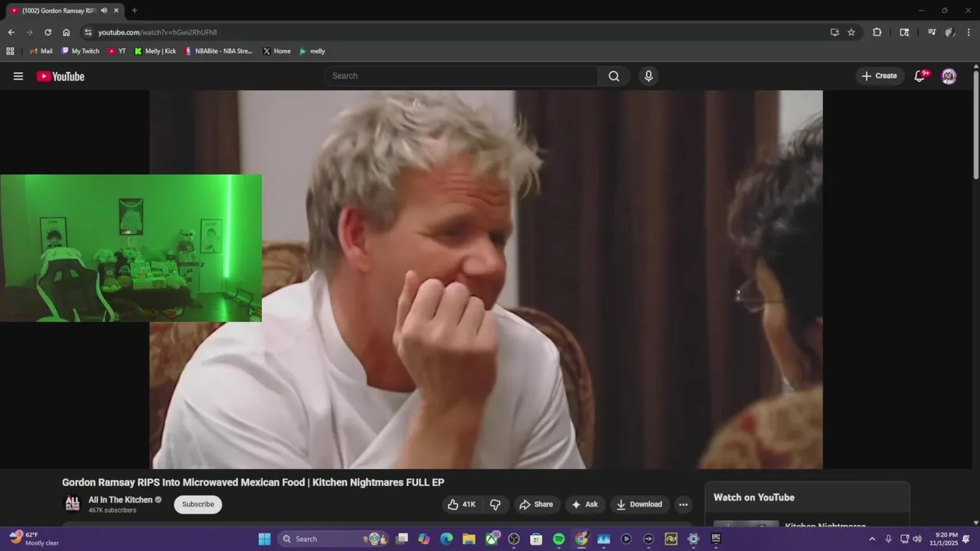The width and height of the screenshot is (980, 551).
Task: Click 'Watch on YouTube' heading
Action: pyautogui.click(x=753, y=497)
